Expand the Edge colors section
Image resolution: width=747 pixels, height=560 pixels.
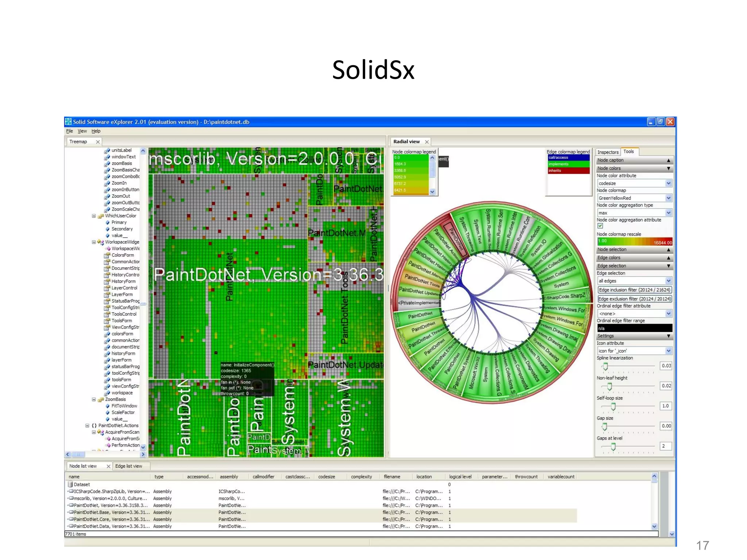[x=634, y=258]
